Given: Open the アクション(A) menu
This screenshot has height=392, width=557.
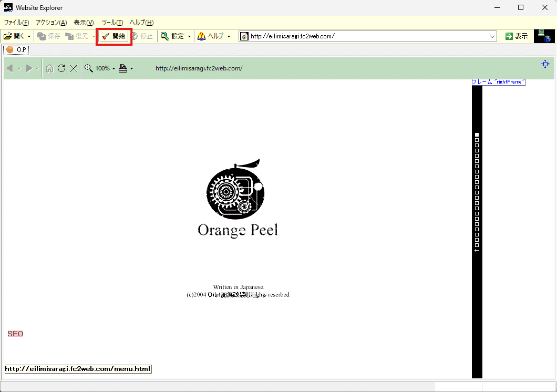Looking at the screenshot, I should click(51, 23).
